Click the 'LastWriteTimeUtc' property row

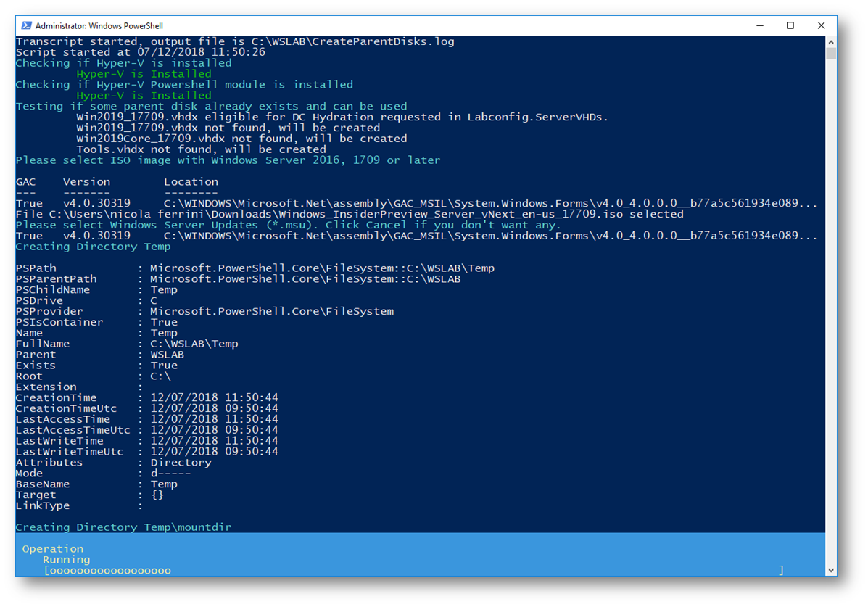[146, 452]
